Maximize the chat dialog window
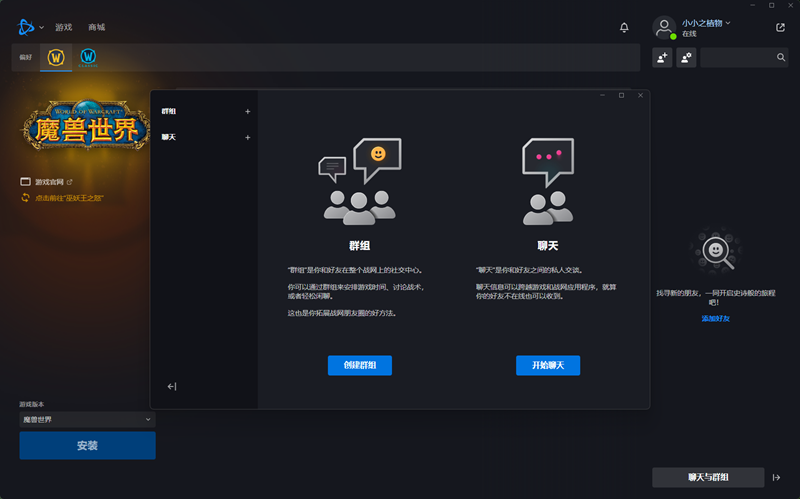Viewport: 800px width, 499px height. pyautogui.click(x=621, y=95)
